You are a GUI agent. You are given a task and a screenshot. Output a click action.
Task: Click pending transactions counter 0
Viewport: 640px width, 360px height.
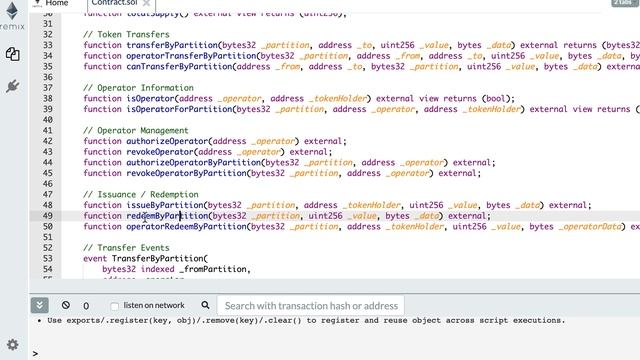pos(86,306)
